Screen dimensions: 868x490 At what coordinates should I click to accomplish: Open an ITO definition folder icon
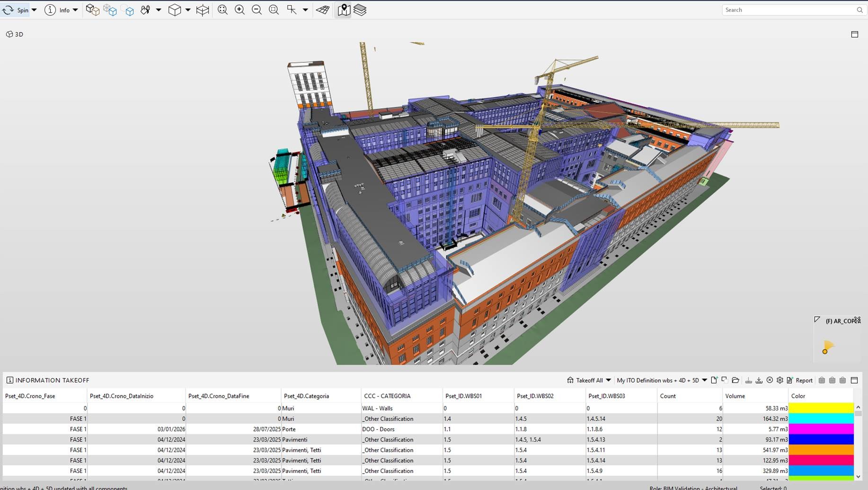coord(735,380)
